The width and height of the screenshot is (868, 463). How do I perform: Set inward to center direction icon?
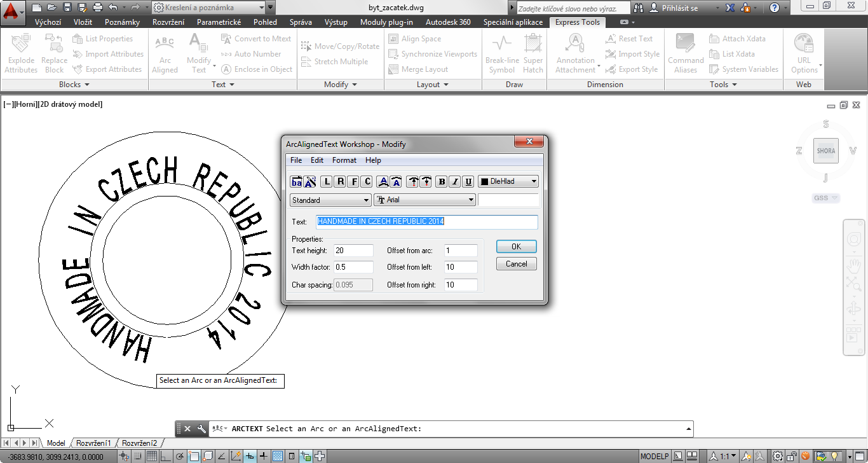point(426,182)
